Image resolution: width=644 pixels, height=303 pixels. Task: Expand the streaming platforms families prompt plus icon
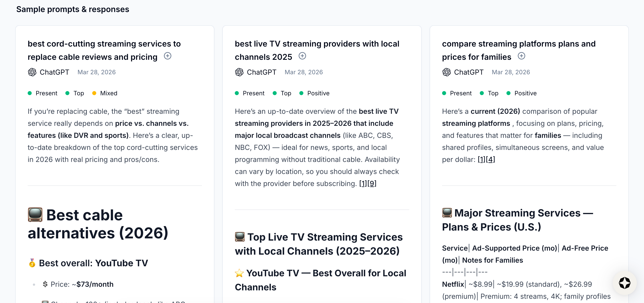coord(521,56)
